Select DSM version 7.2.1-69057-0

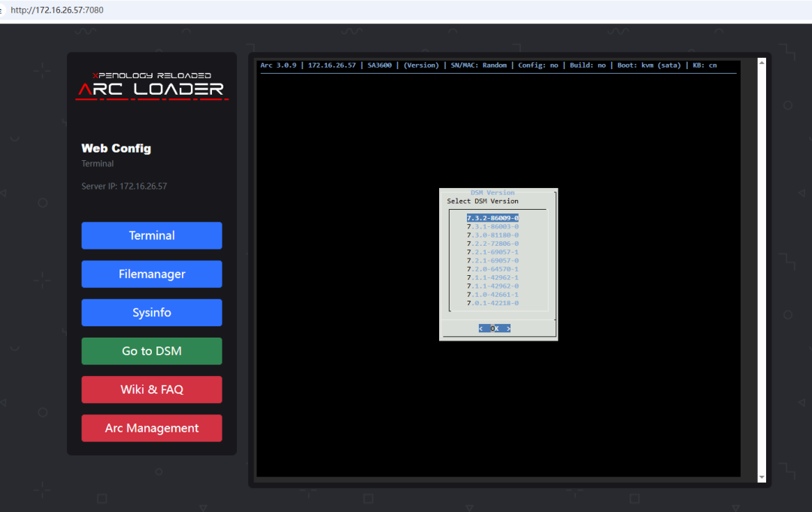pos(492,260)
